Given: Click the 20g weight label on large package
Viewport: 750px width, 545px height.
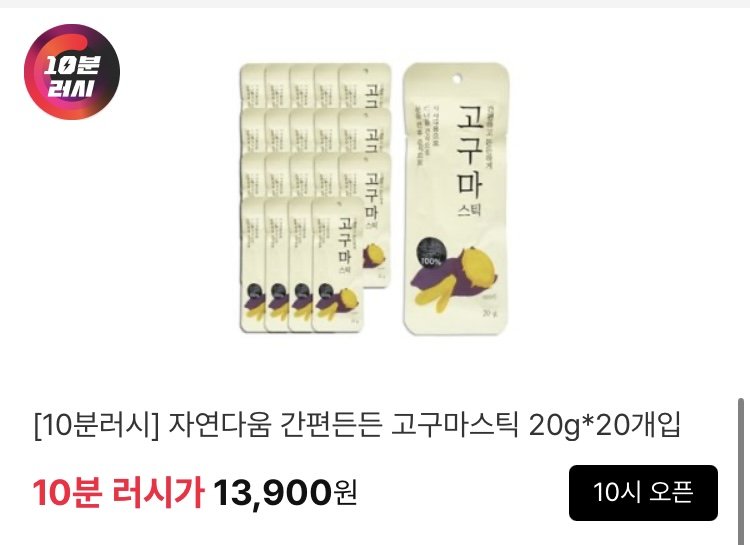Looking at the screenshot, I should click(x=490, y=313).
